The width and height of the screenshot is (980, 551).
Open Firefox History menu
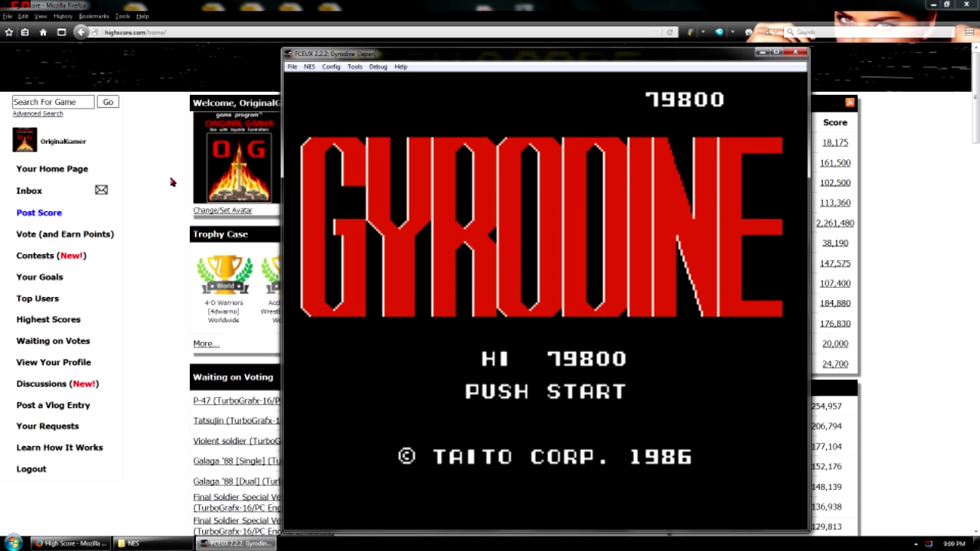tap(63, 16)
